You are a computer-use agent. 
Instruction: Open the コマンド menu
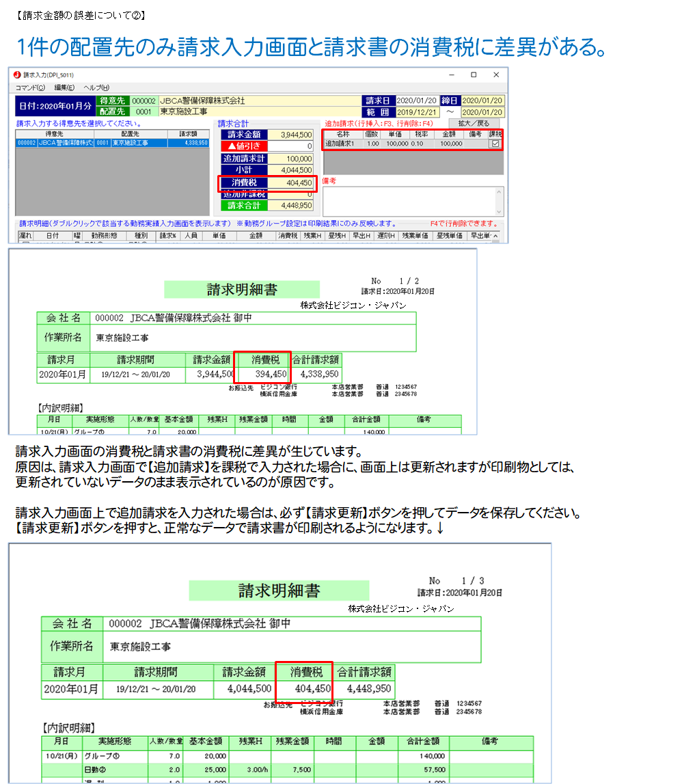click(30, 87)
